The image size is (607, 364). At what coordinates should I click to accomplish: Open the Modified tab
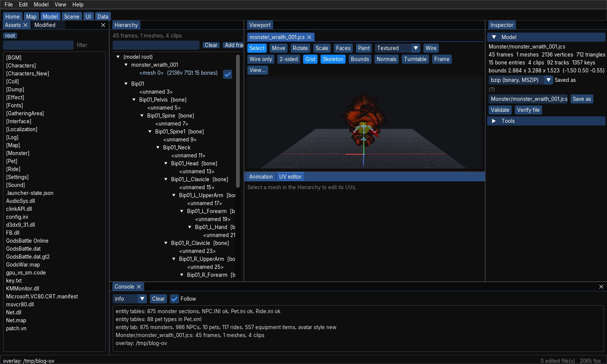(x=45, y=25)
